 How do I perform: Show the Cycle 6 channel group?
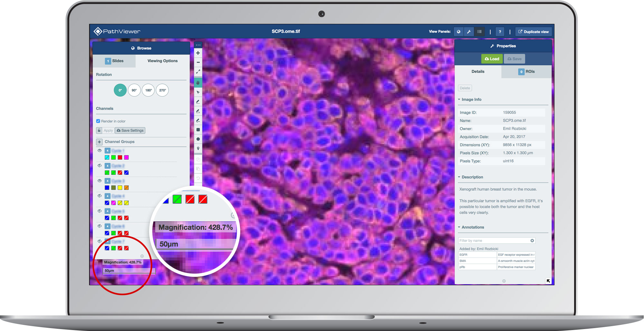pos(99,226)
